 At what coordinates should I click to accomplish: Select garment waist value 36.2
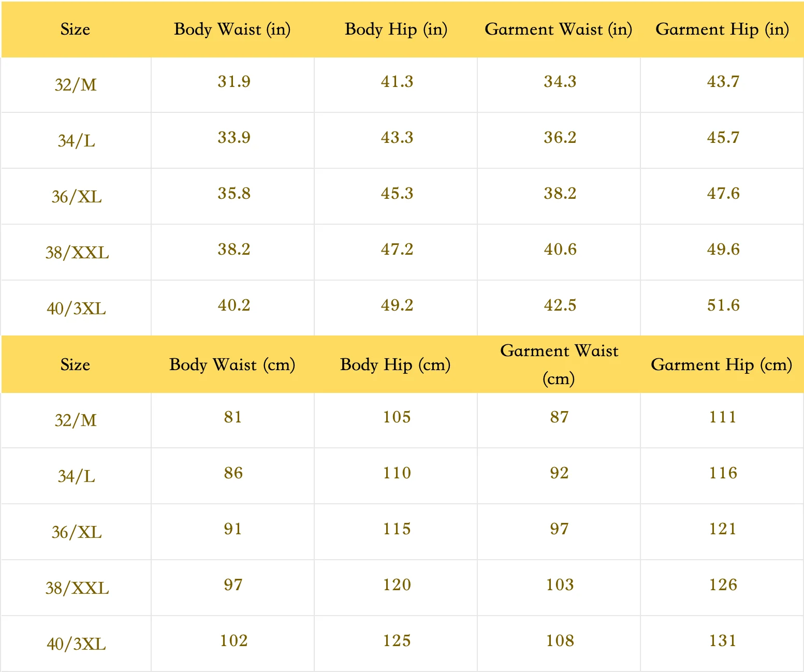(x=560, y=138)
